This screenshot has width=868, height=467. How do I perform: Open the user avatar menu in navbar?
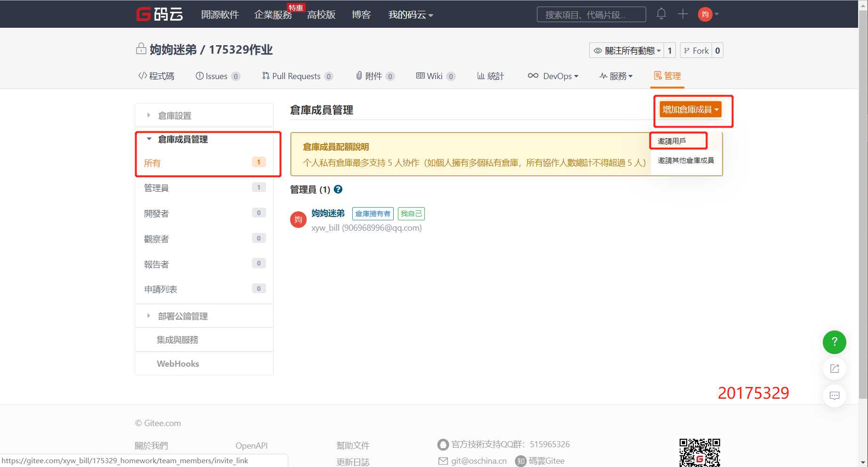(708, 14)
